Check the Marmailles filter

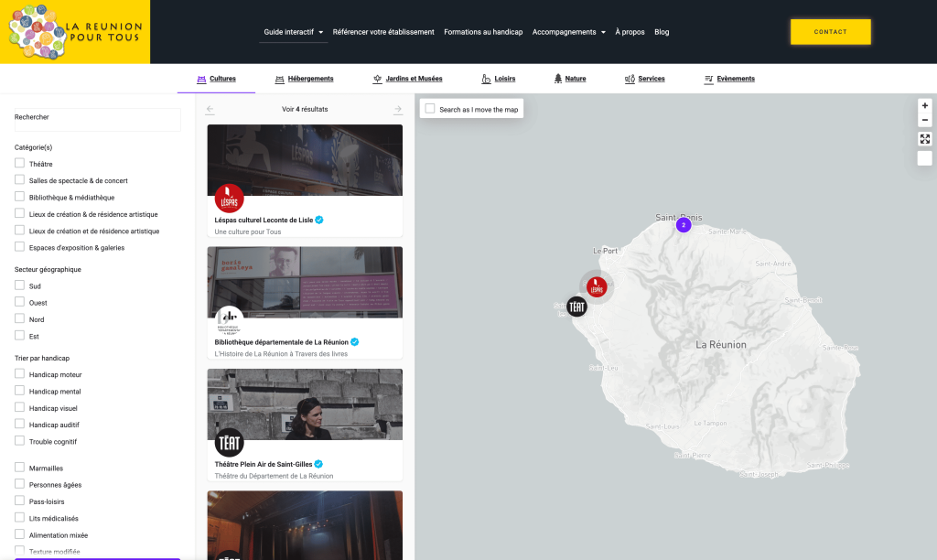[x=20, y=468]
